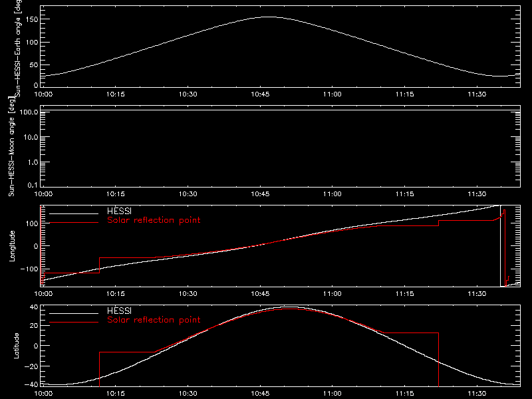Click the 0.1 tick on Moon angle plot
Image resolution: width=532 pixels, height=399 pixels.
click(33, 186)
